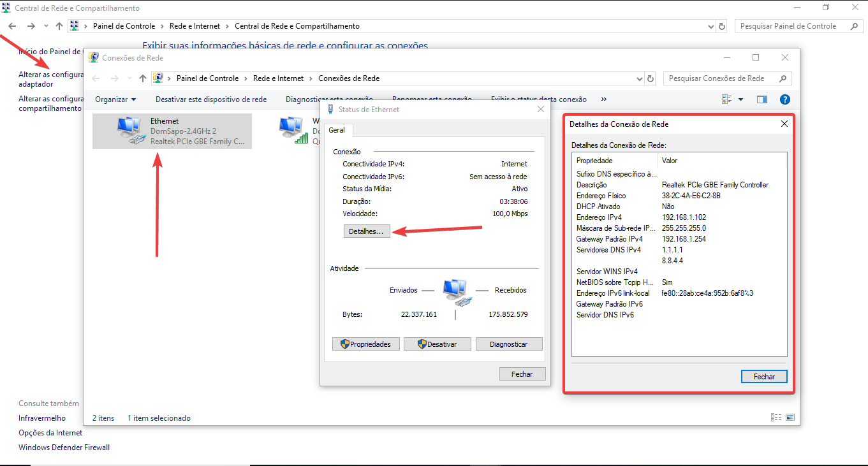The image size is (868, 466).
Task: Click Rede e Internet breadcrumb in Central de Rede window
Action: point(195,26)
